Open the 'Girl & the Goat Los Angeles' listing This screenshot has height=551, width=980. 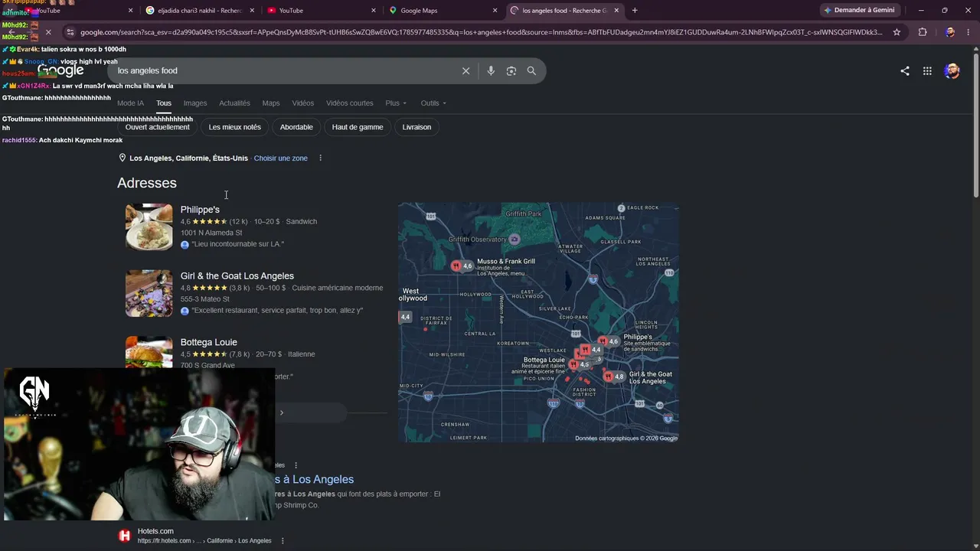tap(237, 276)
